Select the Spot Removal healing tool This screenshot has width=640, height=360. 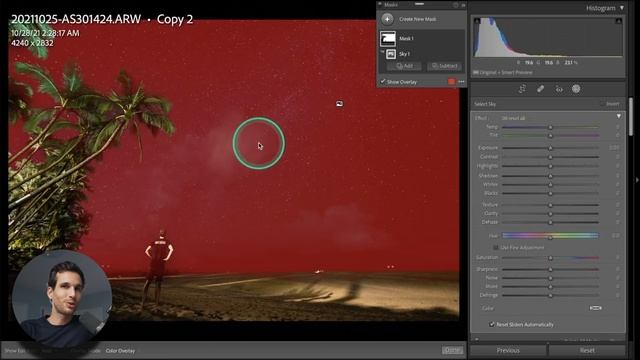pos(540,89)
